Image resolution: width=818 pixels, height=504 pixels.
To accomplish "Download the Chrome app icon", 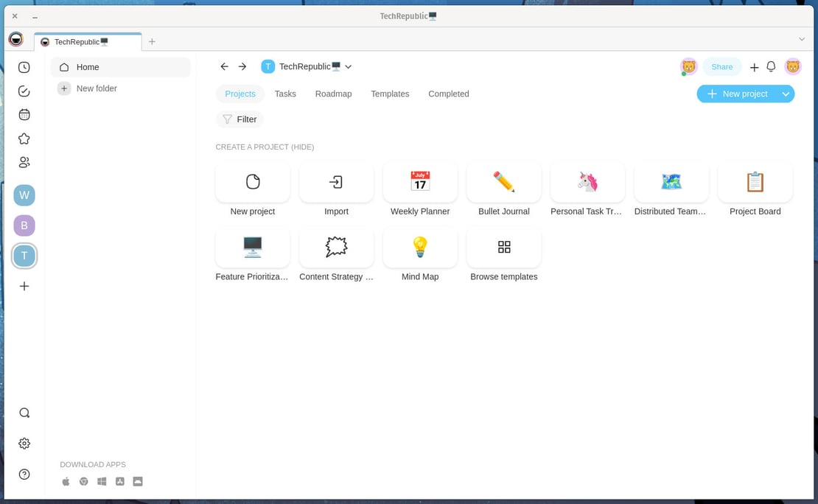I will [83, 482].
